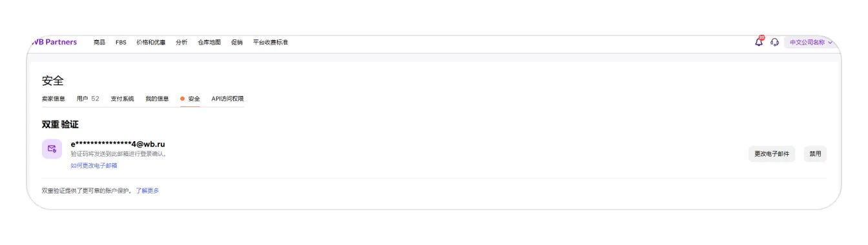The height and width of the screenshot is (245, 868).
Task: Open the 促销 menu item
Action: pos(237,43)
